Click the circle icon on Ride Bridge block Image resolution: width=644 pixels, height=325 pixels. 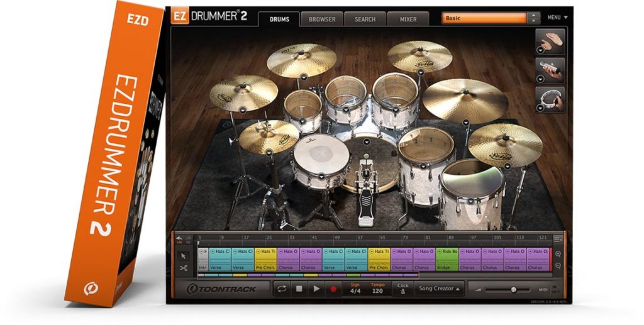[439, 251]
